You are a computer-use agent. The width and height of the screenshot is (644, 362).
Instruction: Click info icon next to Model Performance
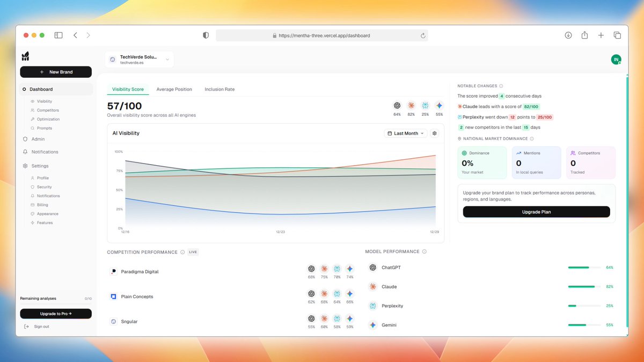point(425,252)
